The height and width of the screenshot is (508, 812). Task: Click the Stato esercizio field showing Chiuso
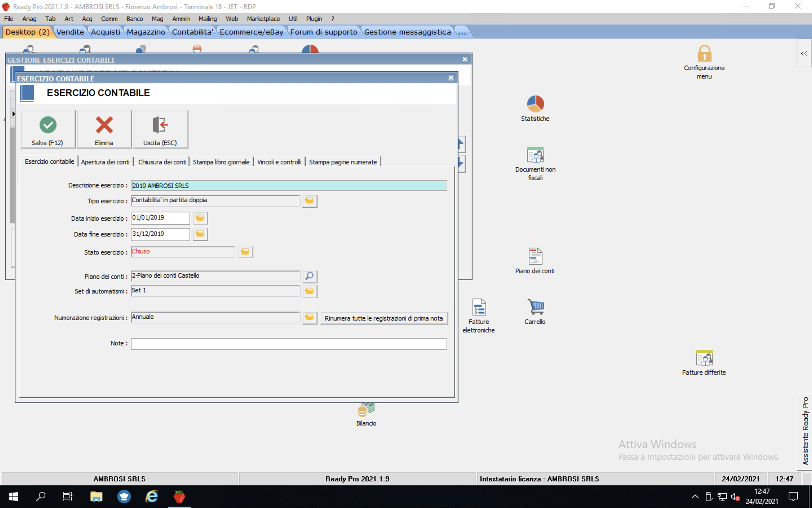coord(183,252)
